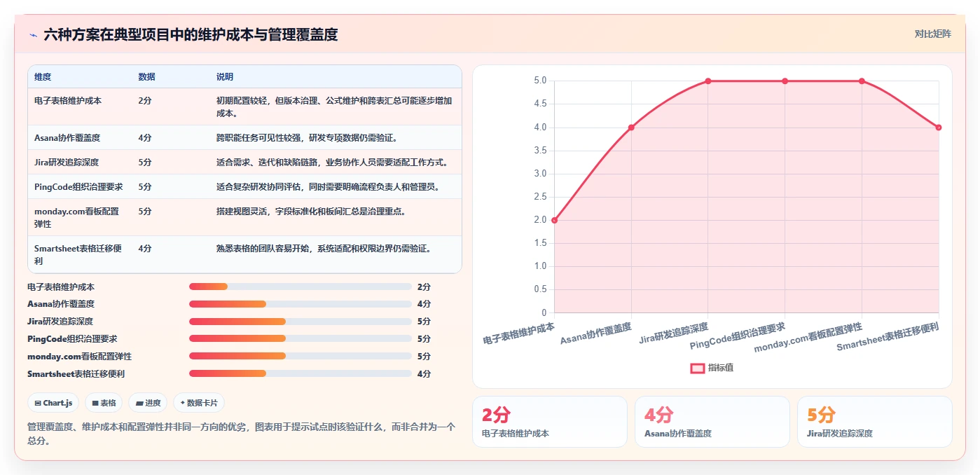
Task: Click the 2分 value beside 电子表格维护成本 bar
Action: (x=424, y=287)
